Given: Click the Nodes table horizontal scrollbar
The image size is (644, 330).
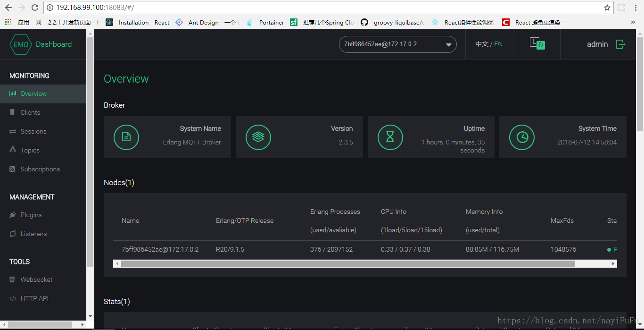Looking at the screenshot, I should tap(348, 264).
